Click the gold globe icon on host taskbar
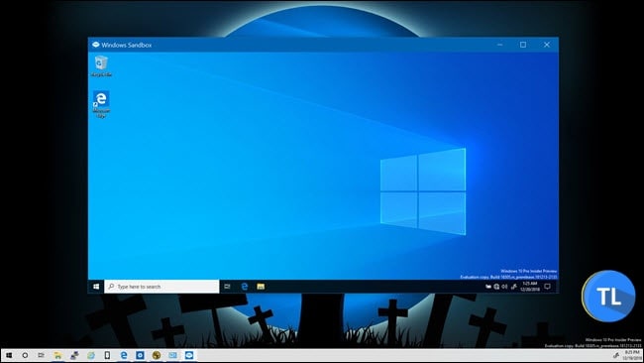The image size is (644, 363). click(x=157, y=355)
